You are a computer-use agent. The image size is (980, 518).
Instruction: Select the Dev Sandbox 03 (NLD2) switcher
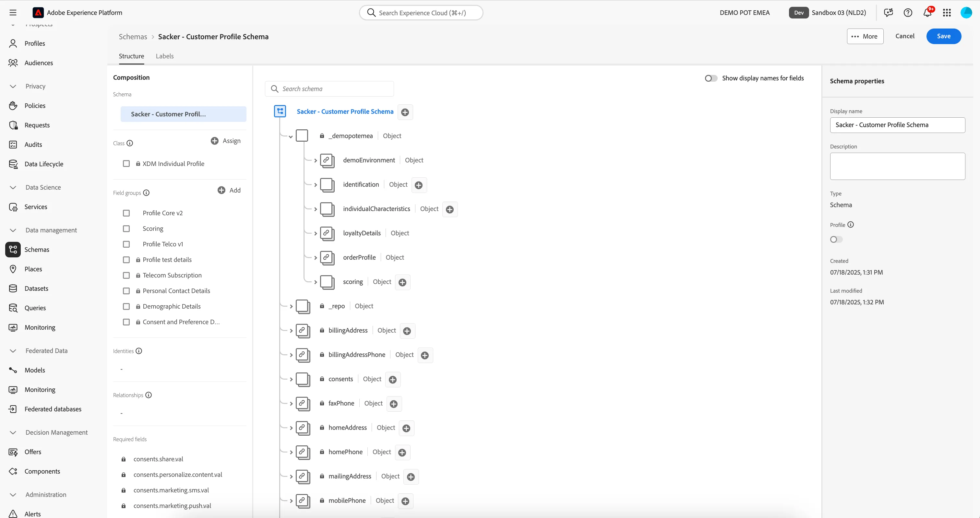point(828,13)
